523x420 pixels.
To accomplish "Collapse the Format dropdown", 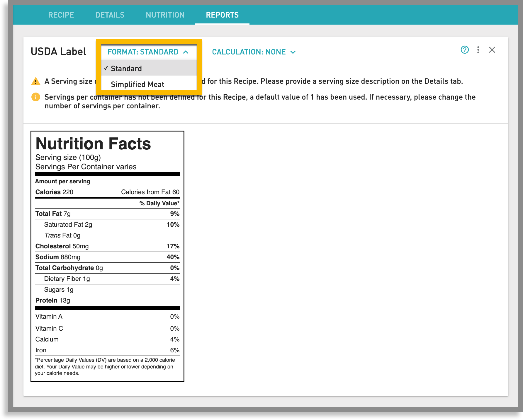I will pos(186,52).
